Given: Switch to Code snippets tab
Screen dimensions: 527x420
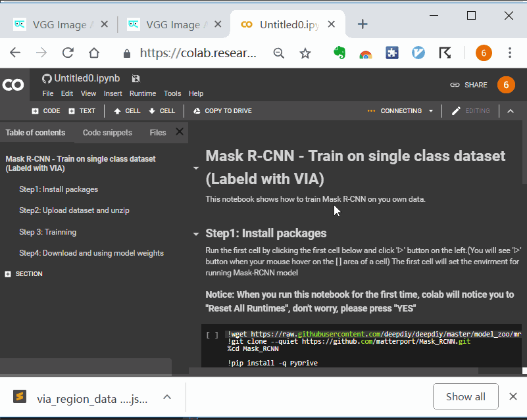Looking at the screenshot, I should [x=107, y=133].
